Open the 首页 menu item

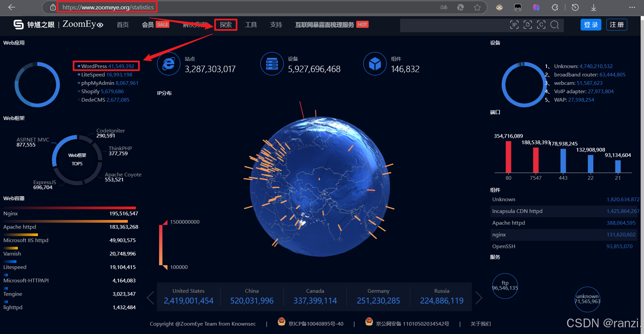(123, 25)
